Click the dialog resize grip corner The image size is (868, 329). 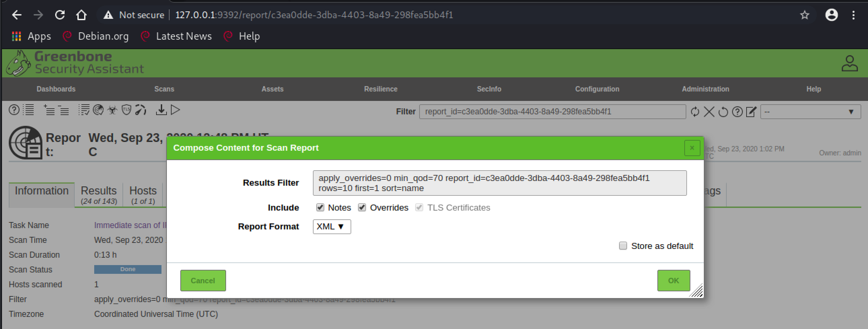pos(696,291)
